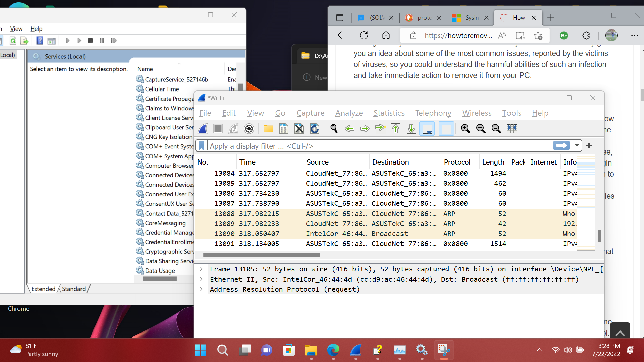This screenshot has width=644, height=362.
Task: Open capture options gear icon
Action: (x=249, y=129)
